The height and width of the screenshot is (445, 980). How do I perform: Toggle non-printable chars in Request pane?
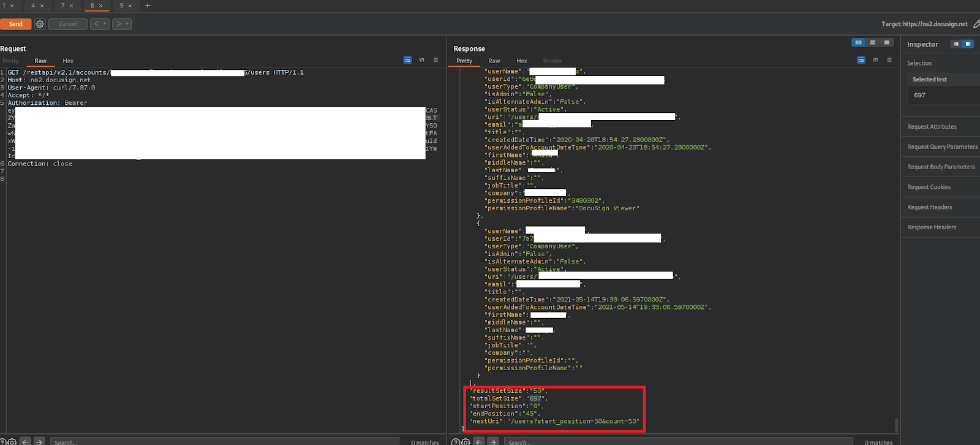point(421,60)
